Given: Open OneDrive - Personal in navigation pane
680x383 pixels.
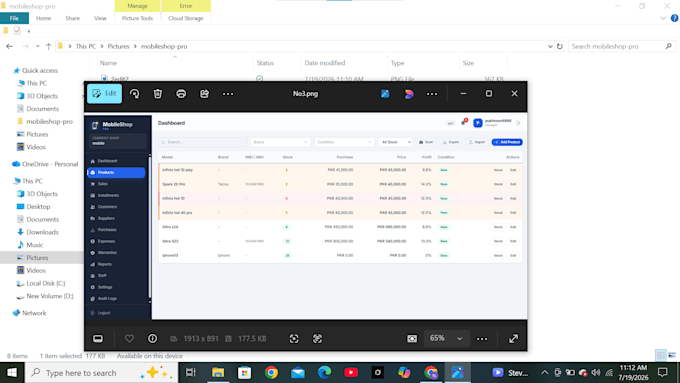Looking at the screenshot, I should (x=45, y=164).
